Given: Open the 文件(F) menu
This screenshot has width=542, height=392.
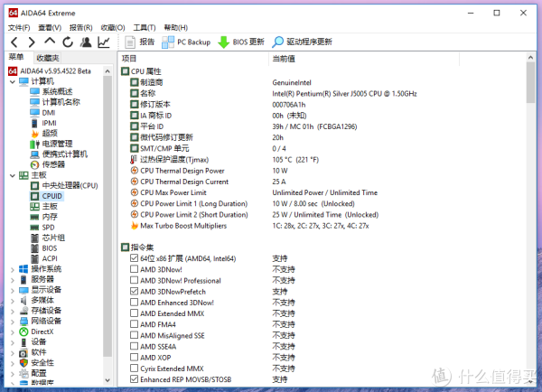Looking at the screenshot, I should 19,28.
